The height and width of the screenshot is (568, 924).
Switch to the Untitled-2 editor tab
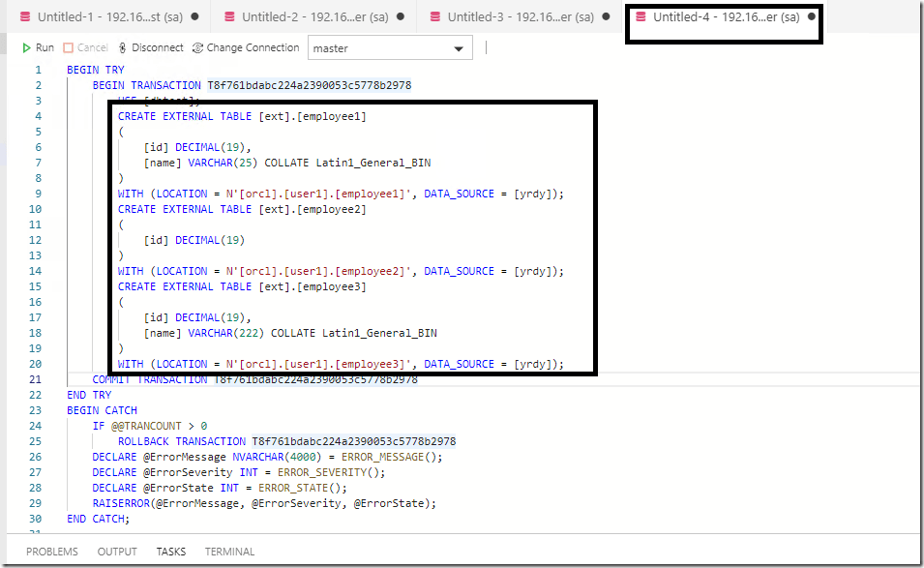(x=307, y=16)
